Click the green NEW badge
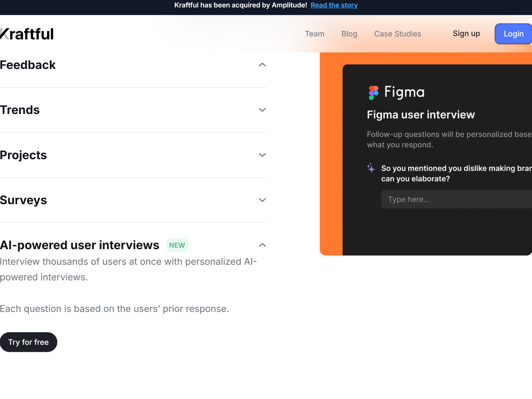 (x=177, y=245)
